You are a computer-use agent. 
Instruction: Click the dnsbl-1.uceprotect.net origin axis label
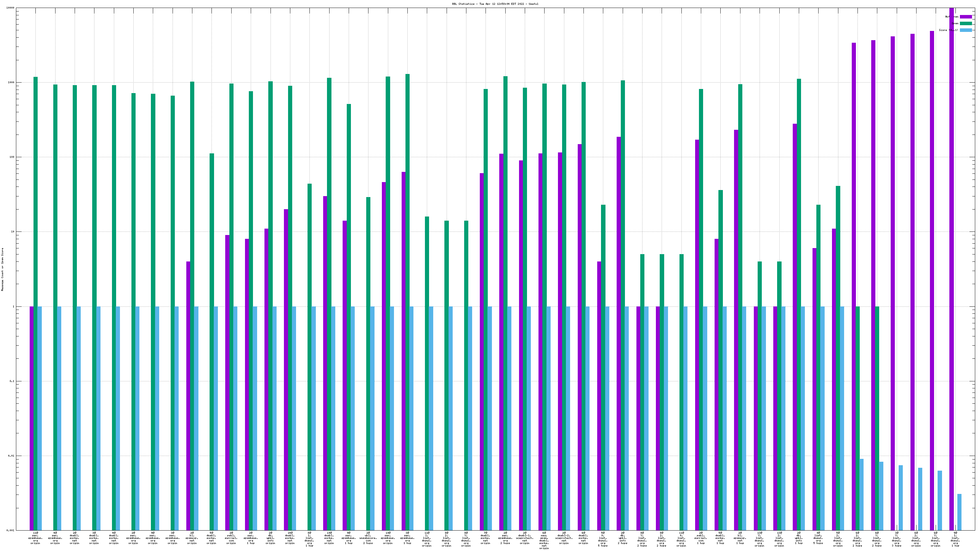click(525, 538)
